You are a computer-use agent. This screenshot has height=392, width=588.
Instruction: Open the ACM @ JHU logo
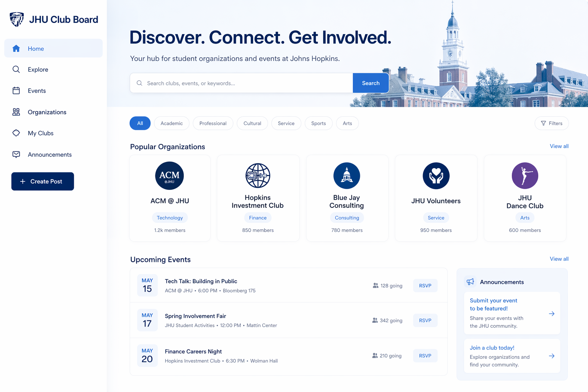(x=170, y=176)
